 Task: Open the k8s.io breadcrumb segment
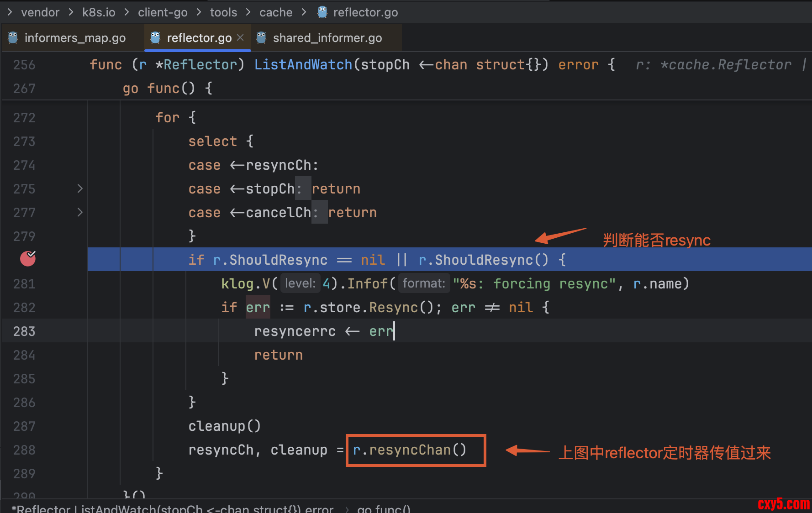[99, 12]
